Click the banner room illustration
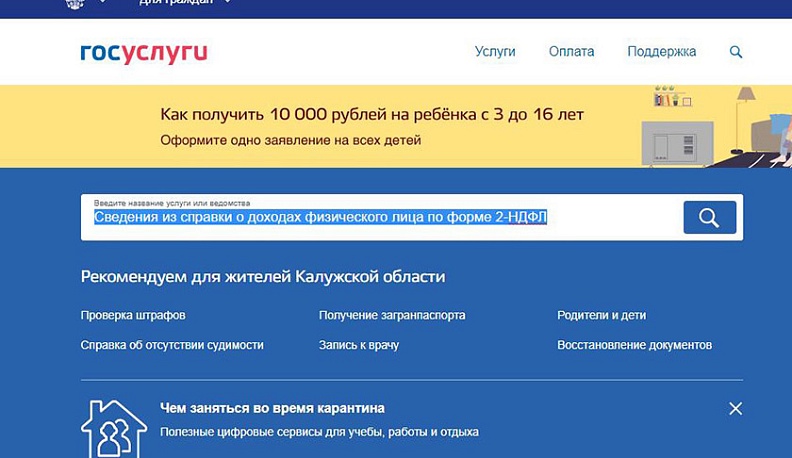This screenshot has height=458, width=792. pos(716,126)
